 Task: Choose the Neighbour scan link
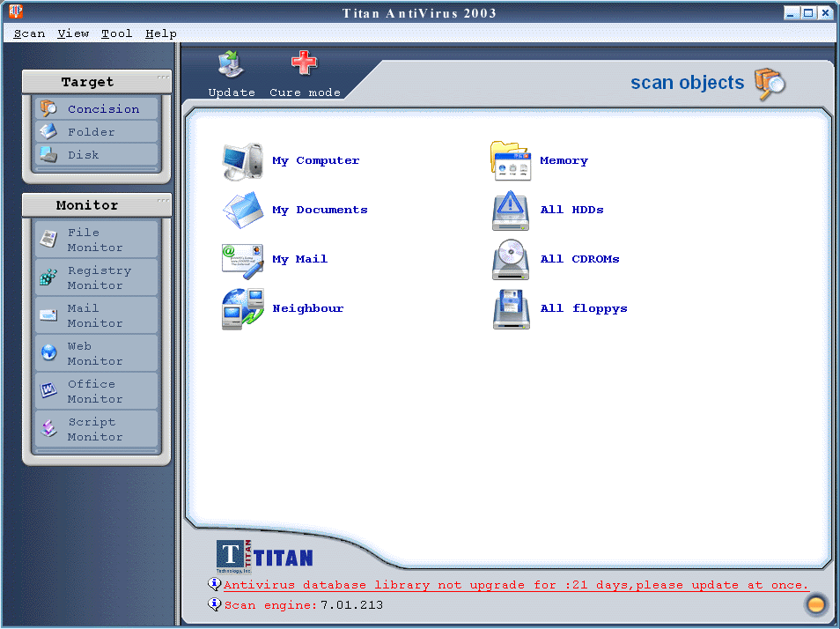coord(308,308)
